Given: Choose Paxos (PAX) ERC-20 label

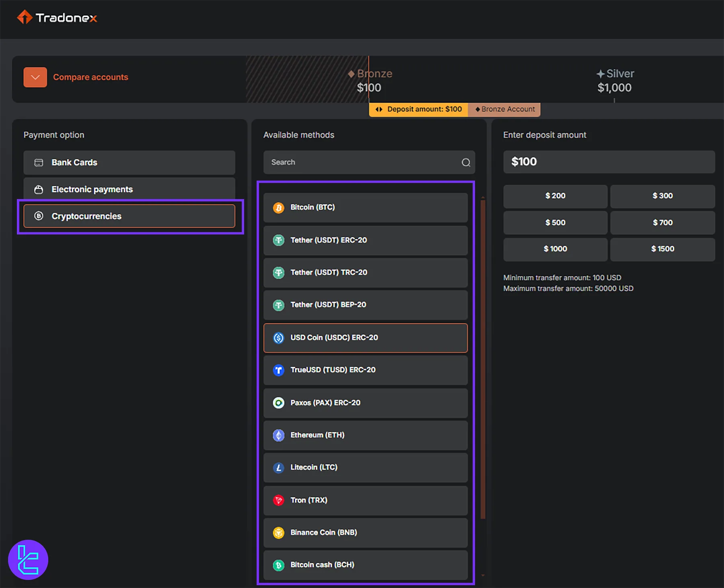Looking at the screenshot, I should click(325, 403).
